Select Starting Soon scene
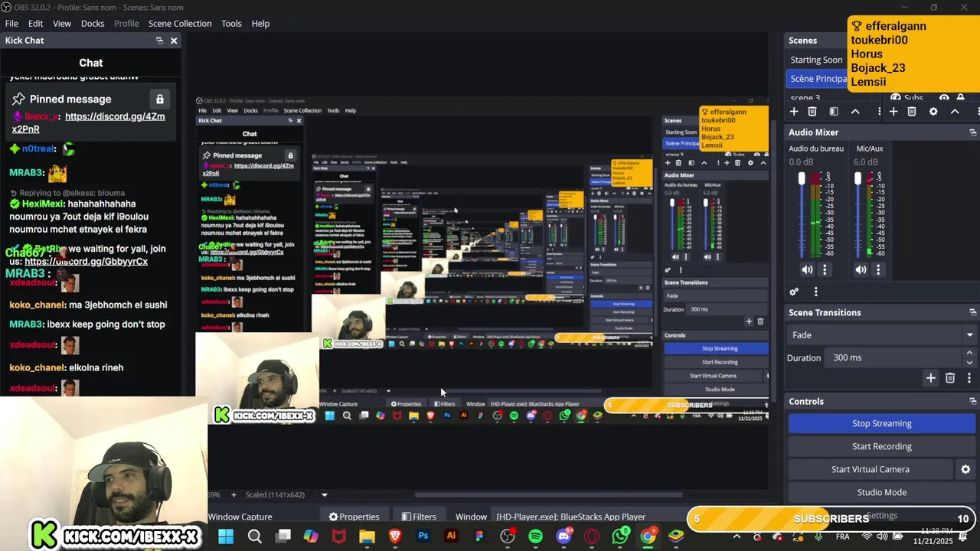This screenshot has width=980, height=551. point(816,60)
